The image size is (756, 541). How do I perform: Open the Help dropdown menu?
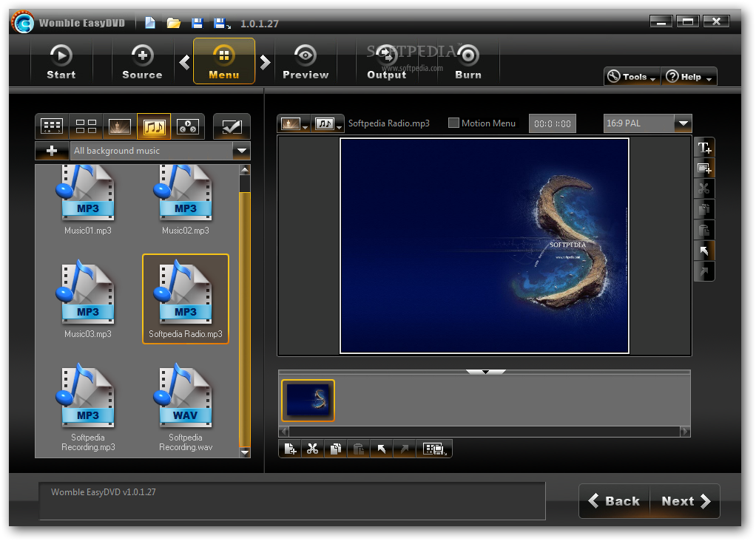689,77
